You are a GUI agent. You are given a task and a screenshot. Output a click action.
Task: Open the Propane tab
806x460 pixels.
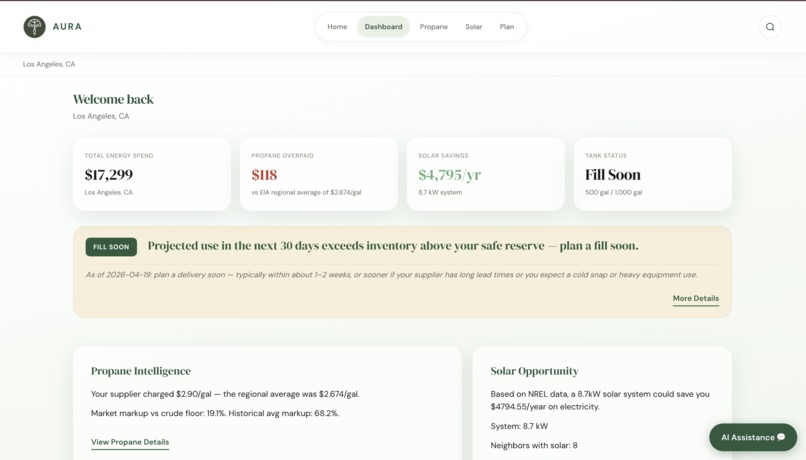pos(433,27)
